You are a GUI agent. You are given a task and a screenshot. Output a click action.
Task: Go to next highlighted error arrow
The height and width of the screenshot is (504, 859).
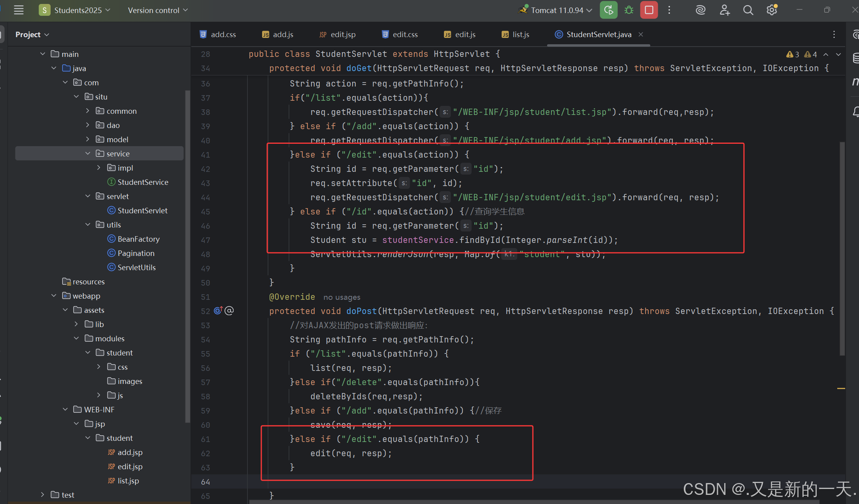(838, 54)
